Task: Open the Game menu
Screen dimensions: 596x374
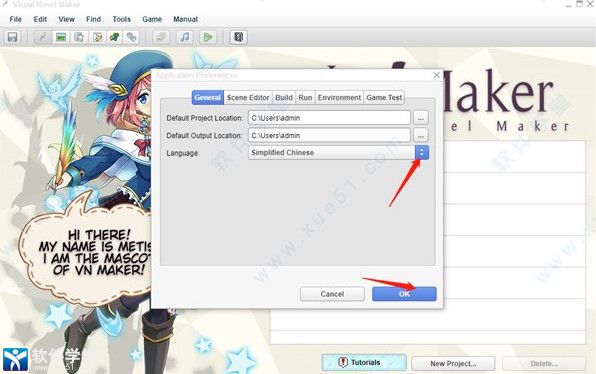Action: [152, 19]
